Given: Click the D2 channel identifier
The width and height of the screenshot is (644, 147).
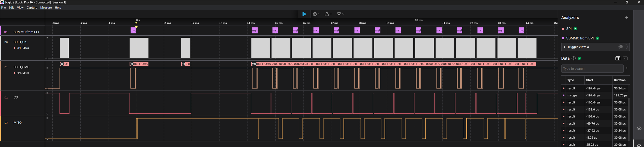Looking at the screenshot, I should (6, 98).
